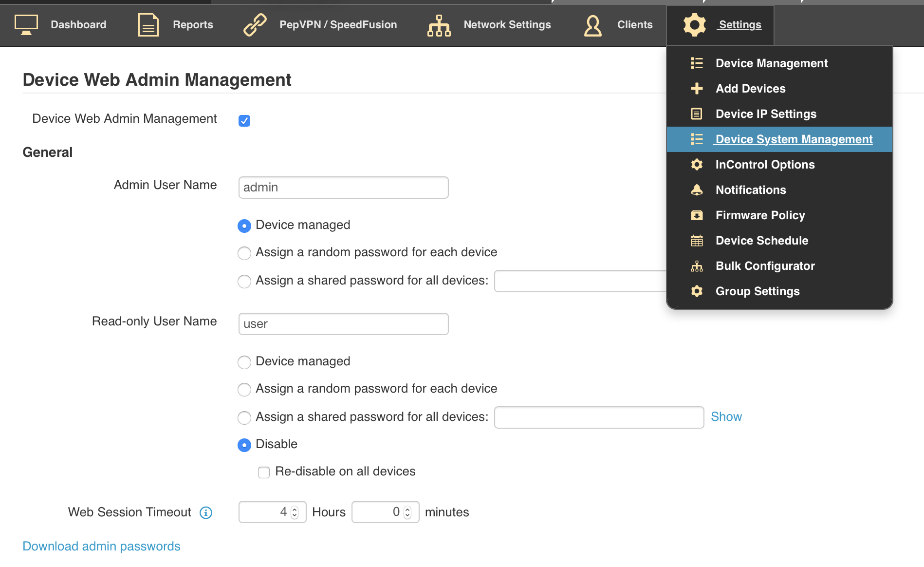The image size is (924, 567).
Task: Open Firmware Policy settings
Action: (x=760, y=215)
